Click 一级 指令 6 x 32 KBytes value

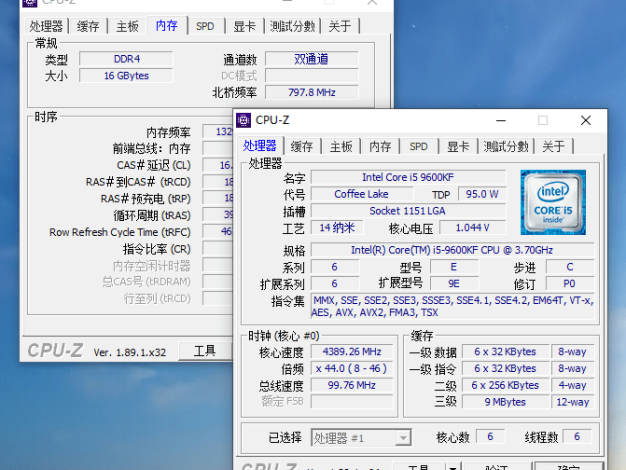(505, 369)
